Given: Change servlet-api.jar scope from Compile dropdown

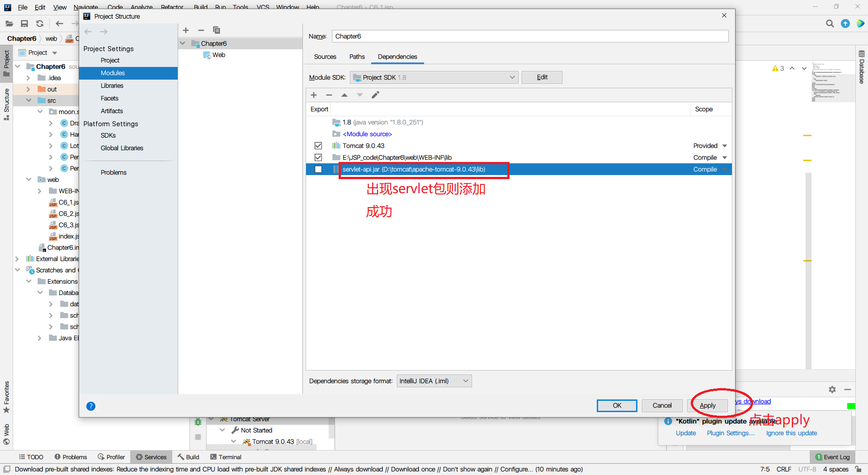Looking at the screenshot, I should coord(724,169).
